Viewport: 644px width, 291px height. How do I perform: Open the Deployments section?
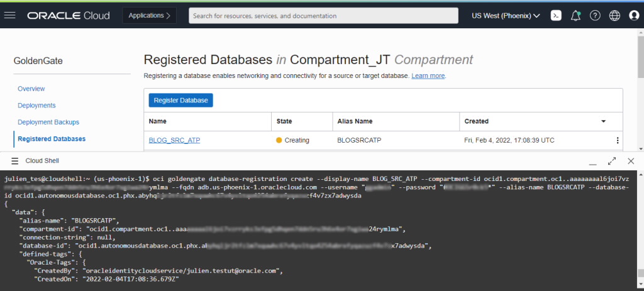pyautogui.click(x=36, y=106)
